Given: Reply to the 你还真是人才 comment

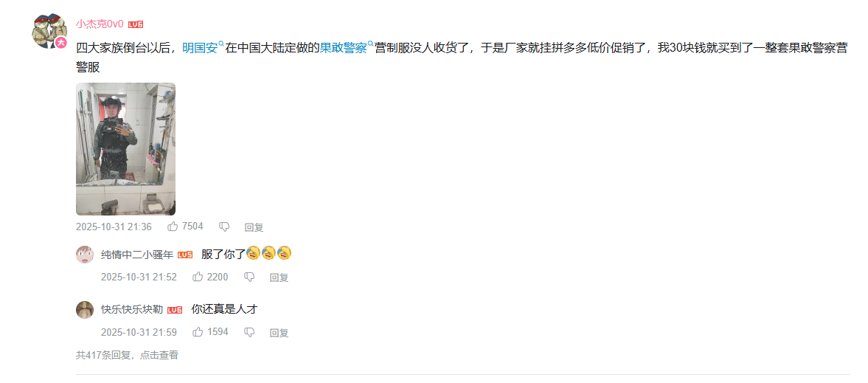Looking at the screenshot, I should pos(279,333).
